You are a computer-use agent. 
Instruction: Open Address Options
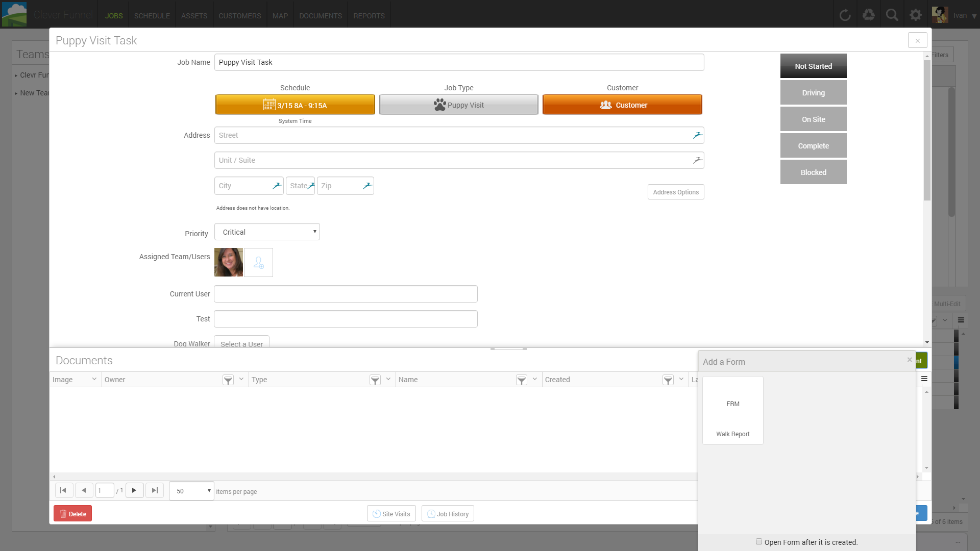675,192
